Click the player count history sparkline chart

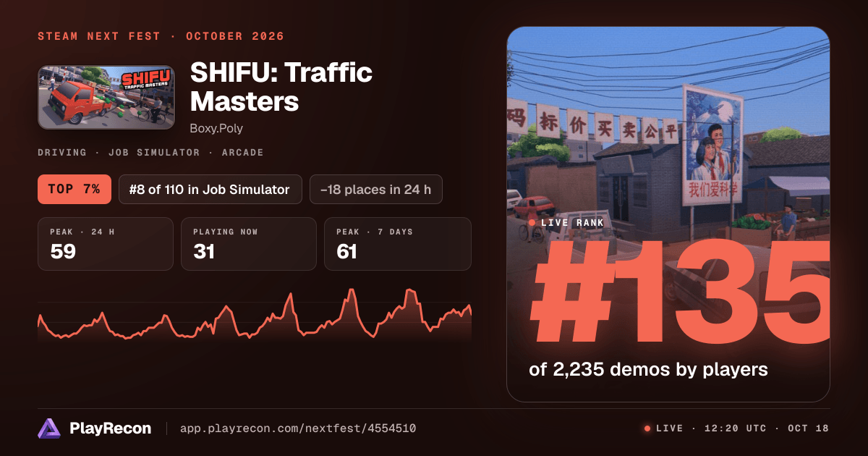click(x=255, y=315)
